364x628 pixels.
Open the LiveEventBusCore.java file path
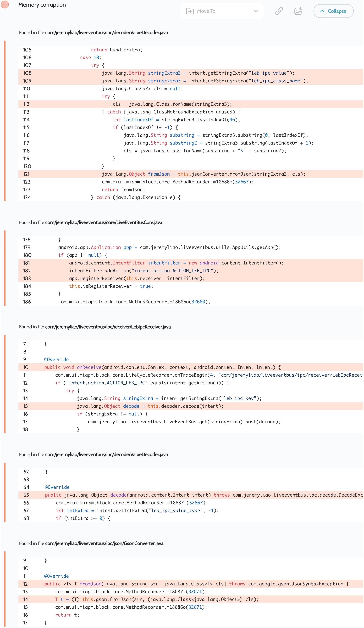click(103, 222)
